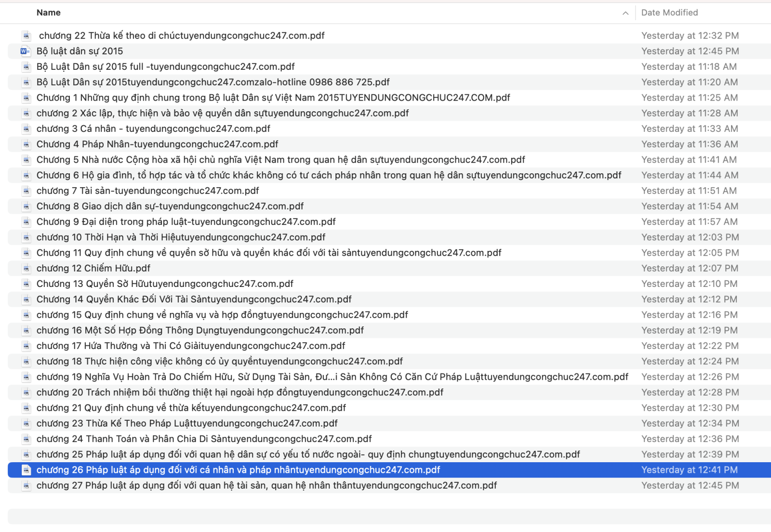
Task: Select Chương 11 quyền sở hữu file
Action: [269, 253]
